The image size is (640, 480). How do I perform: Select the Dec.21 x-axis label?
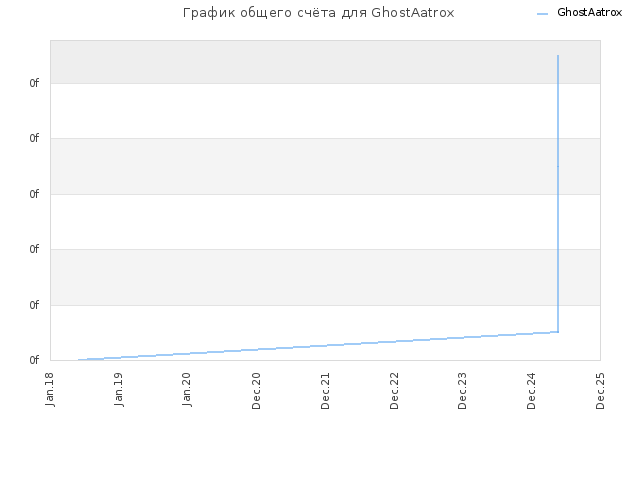tap(325, 391)
